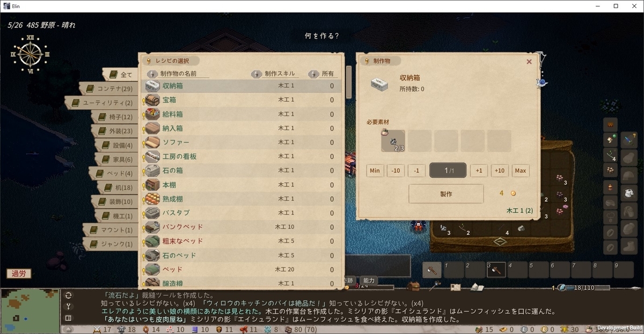
Task: Decrease quantity with the -1 button
Action: coord(416,170)
